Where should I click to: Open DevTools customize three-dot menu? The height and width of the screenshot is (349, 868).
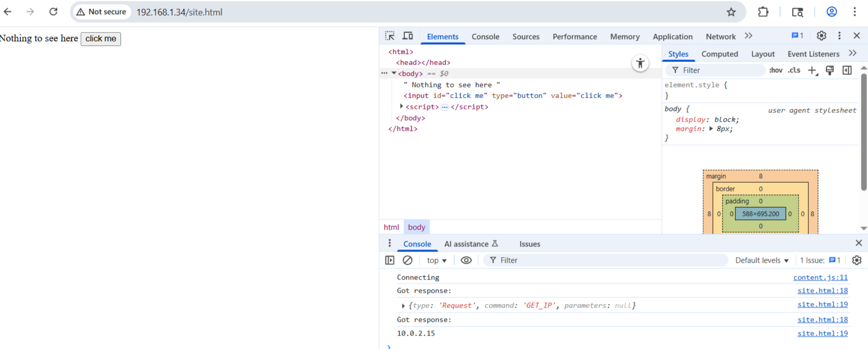(x=839, y=36)
